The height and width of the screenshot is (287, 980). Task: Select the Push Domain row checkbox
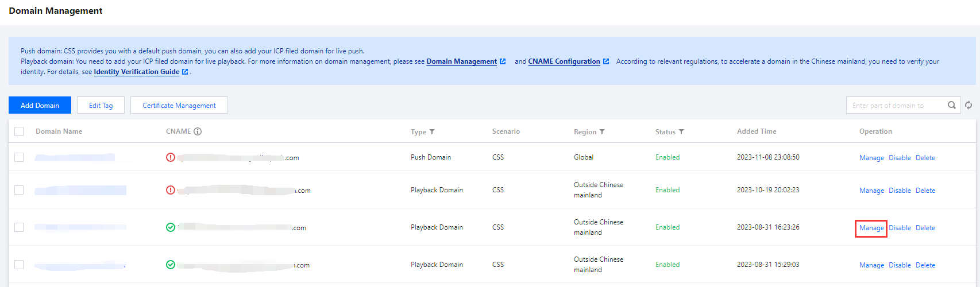click(19, 157)
